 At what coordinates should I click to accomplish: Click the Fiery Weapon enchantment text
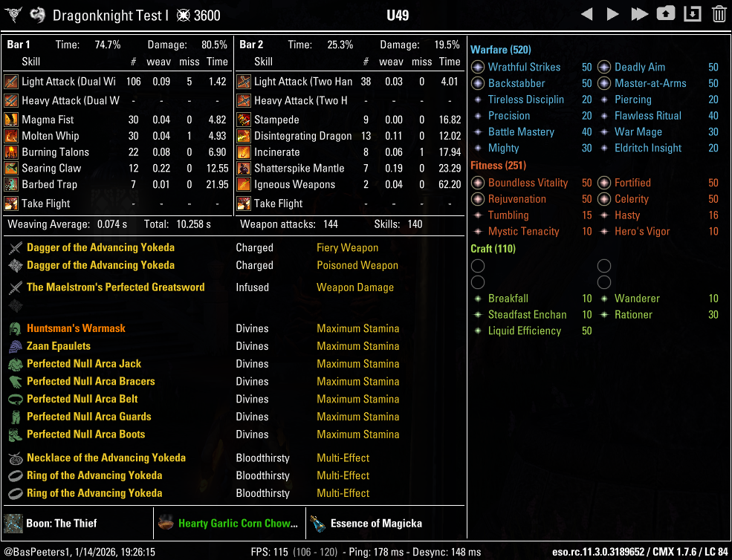pos(347,248)
